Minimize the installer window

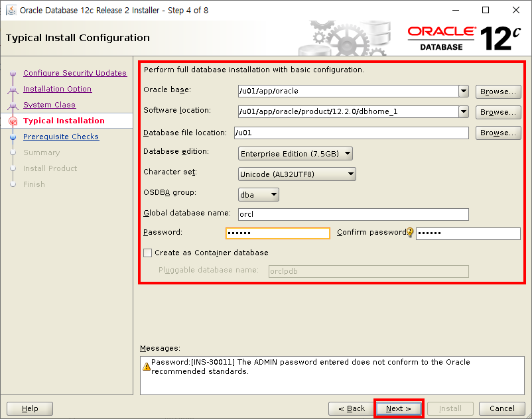pyautogui.click(x=456, y=10)
